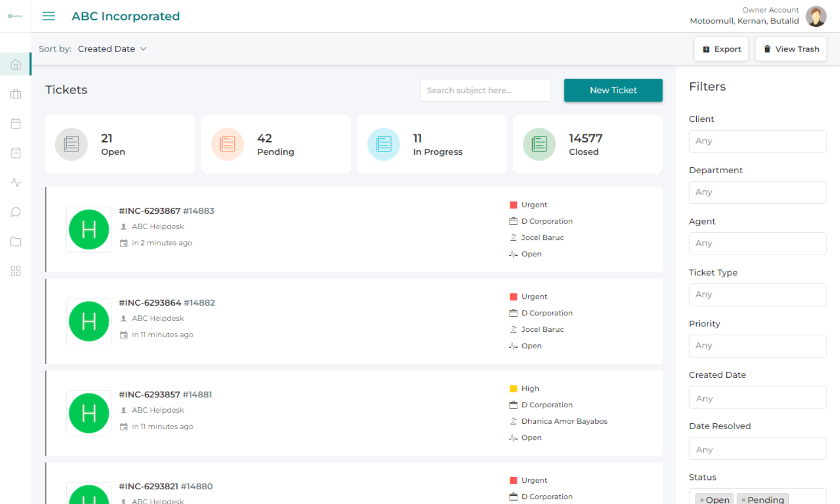This screenshot has height=504, width=840.
Task: Open the briefcase icon in sidebar
Action: click(x=16, y=94)
